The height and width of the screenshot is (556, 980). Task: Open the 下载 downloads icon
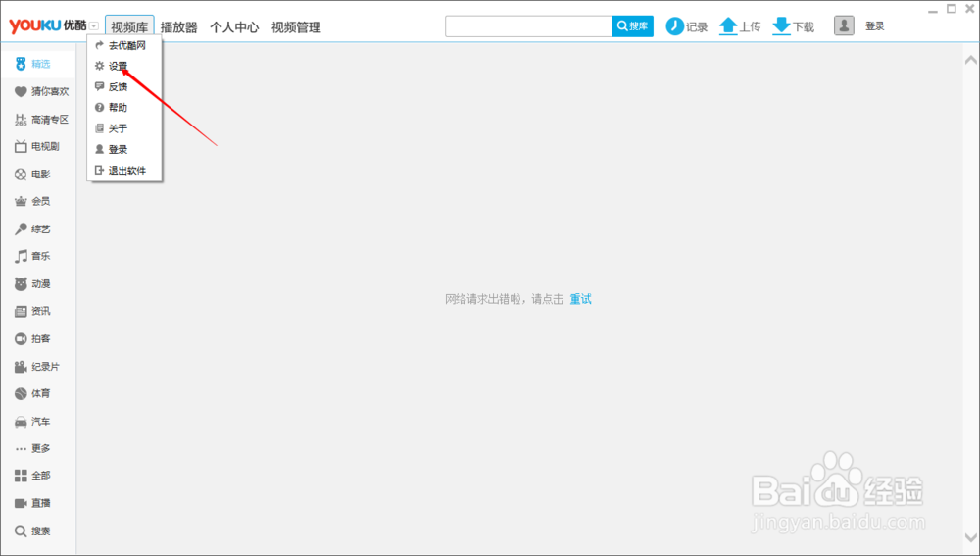pos(781,26)
